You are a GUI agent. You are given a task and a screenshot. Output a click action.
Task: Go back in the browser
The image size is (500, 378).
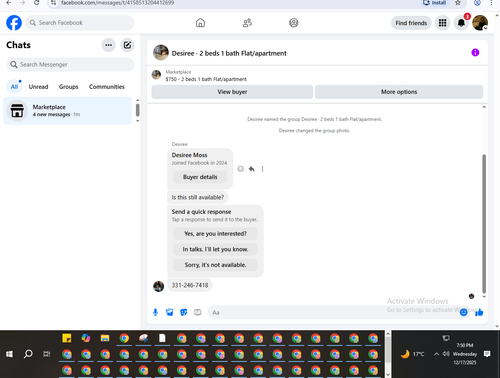[9, 3]
